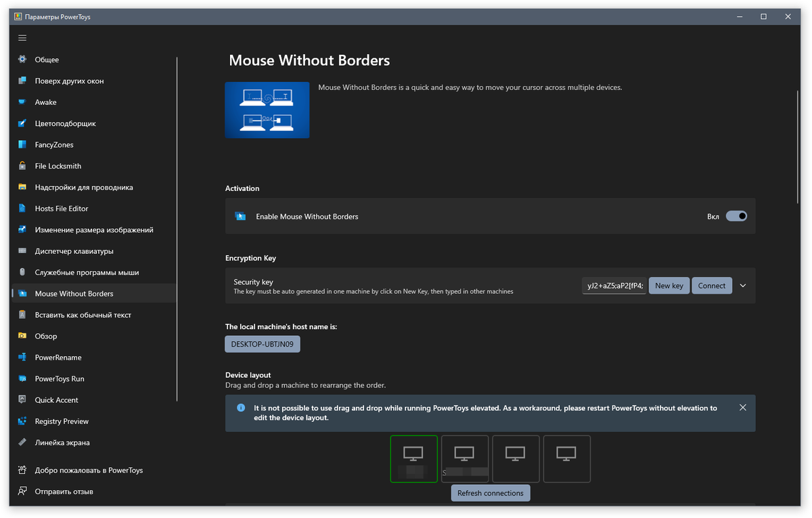Open the Общее settings page
The width and height of the screenshot is (812, 518).
point(93,60)
